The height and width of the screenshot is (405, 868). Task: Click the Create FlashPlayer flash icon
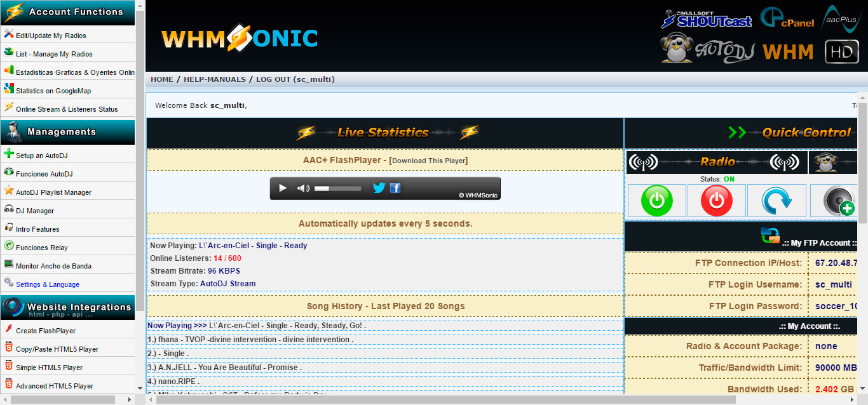(9, 329)
